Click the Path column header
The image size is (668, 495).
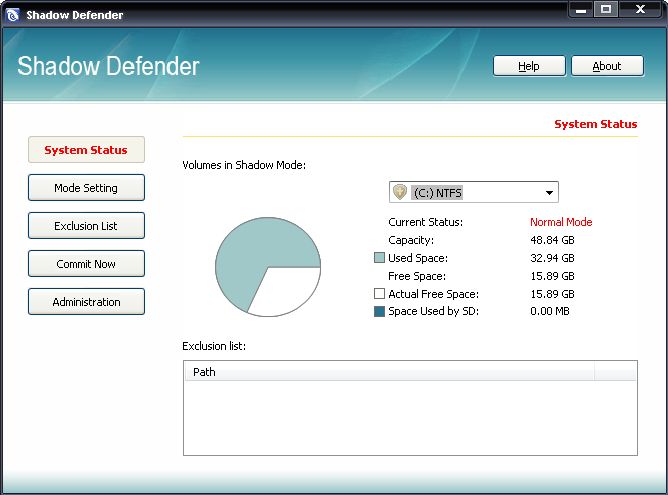click(x=389, y=372)
